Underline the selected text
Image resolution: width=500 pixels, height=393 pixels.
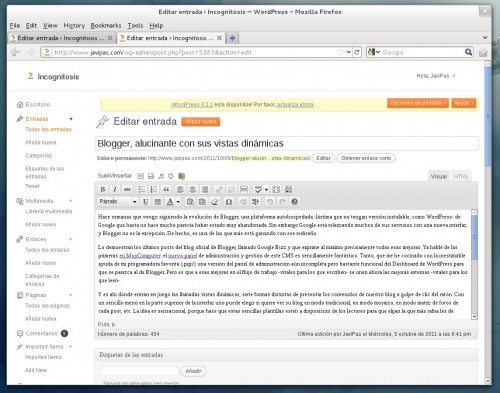145,201
